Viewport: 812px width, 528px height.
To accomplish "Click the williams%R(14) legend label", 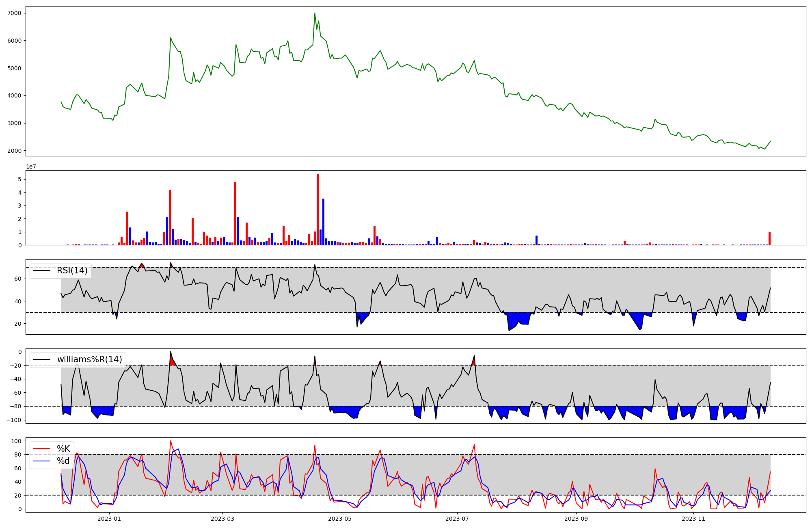I will 89,359.
